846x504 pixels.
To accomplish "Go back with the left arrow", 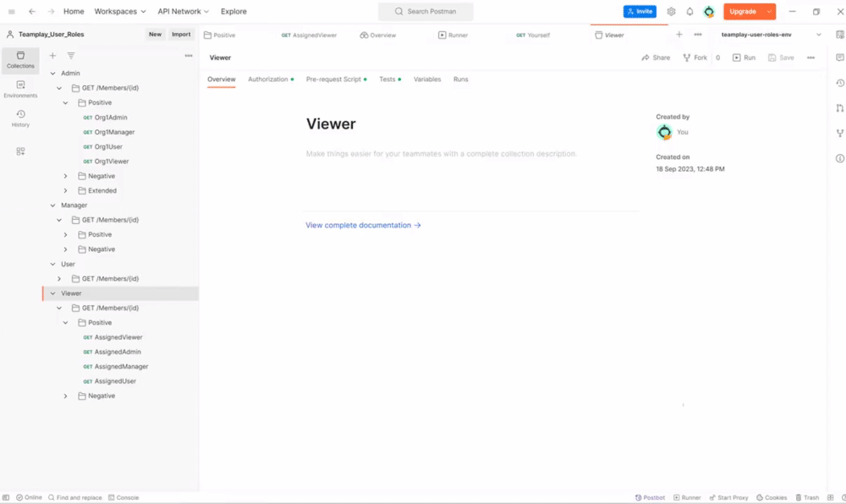I will pos(32,11).
